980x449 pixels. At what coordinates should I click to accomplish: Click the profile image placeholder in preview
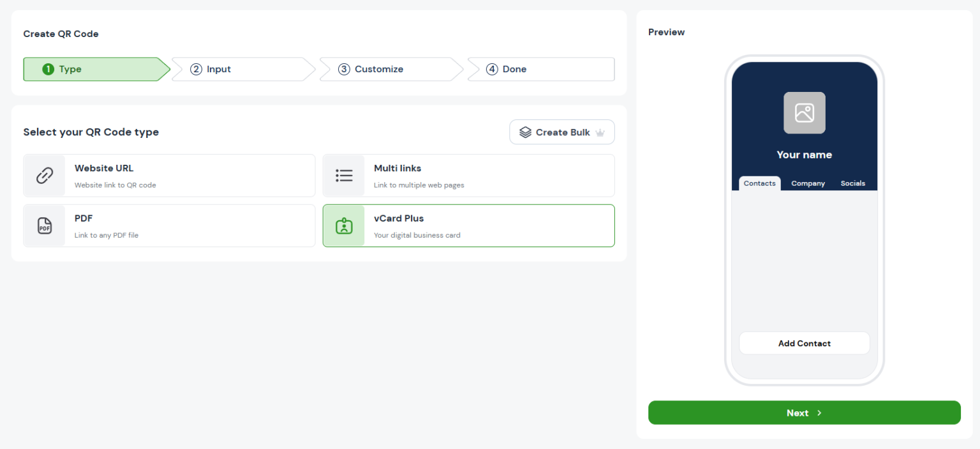pos(804,113)
